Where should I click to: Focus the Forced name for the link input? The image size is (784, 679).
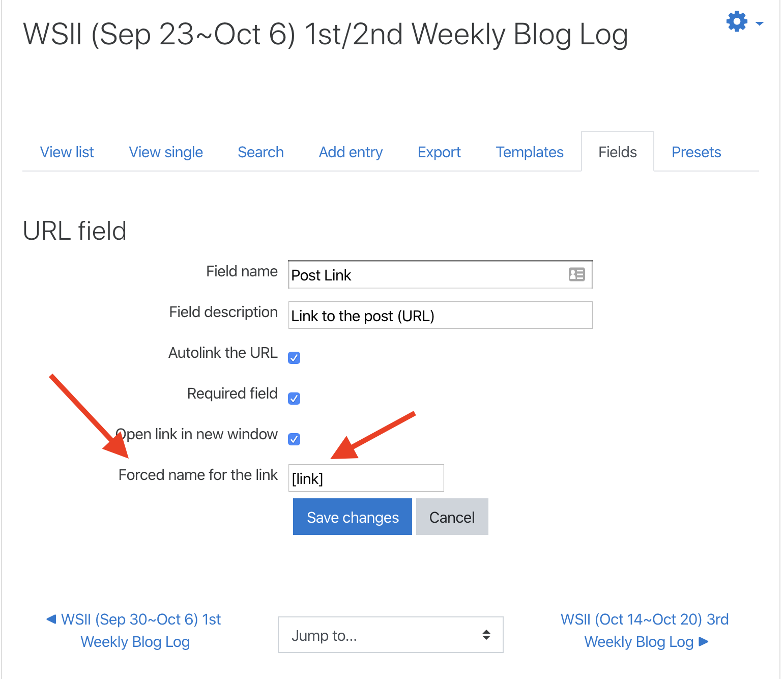coord(366,478)
